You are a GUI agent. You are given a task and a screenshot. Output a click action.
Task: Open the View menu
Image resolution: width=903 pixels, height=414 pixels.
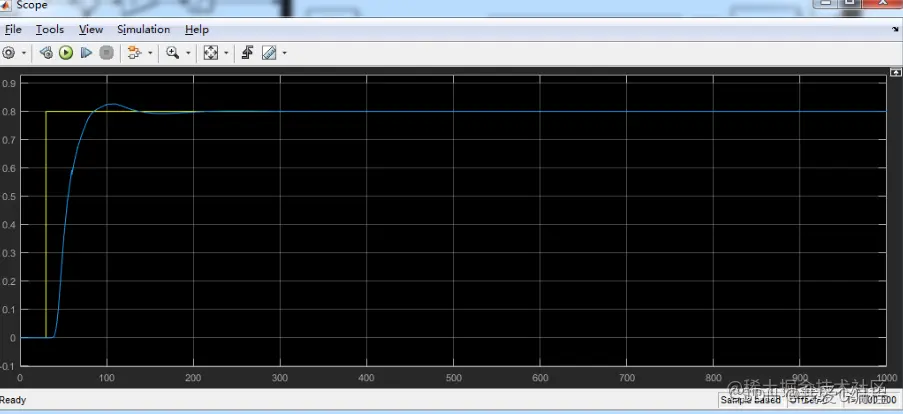point(91,29)
